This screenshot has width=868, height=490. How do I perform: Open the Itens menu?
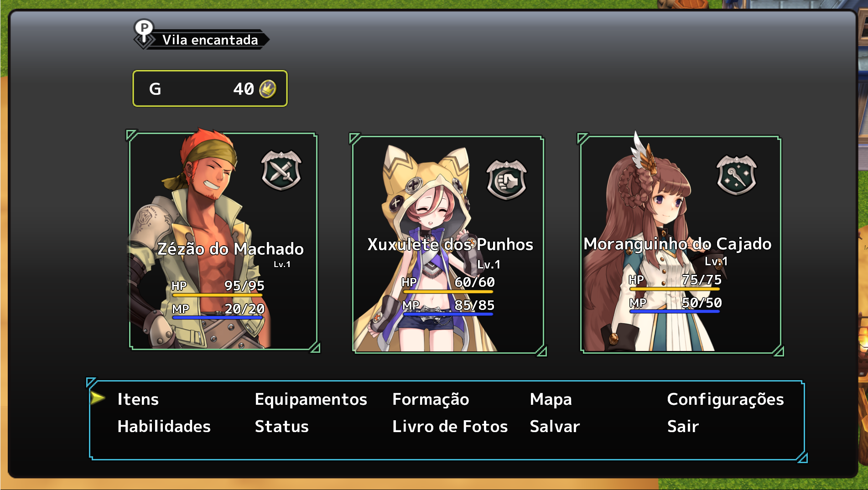tap(138, 399)
